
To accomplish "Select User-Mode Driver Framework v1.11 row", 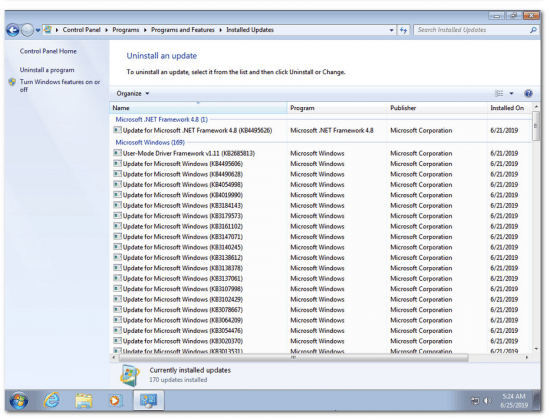I will pyautogui.click(x=321, y=153).
